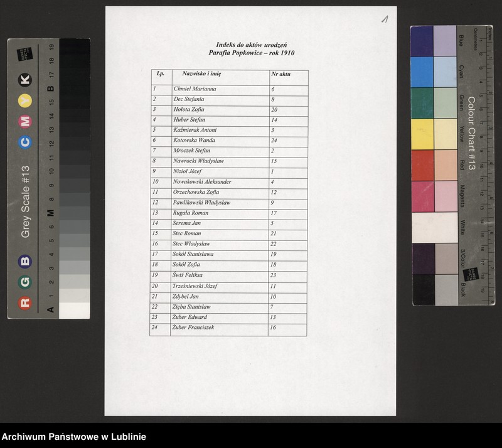The width and height of the screenshot is (502, 448).
Task: Click the saturated green swatch on colour chart
Action: pos(422,103)
